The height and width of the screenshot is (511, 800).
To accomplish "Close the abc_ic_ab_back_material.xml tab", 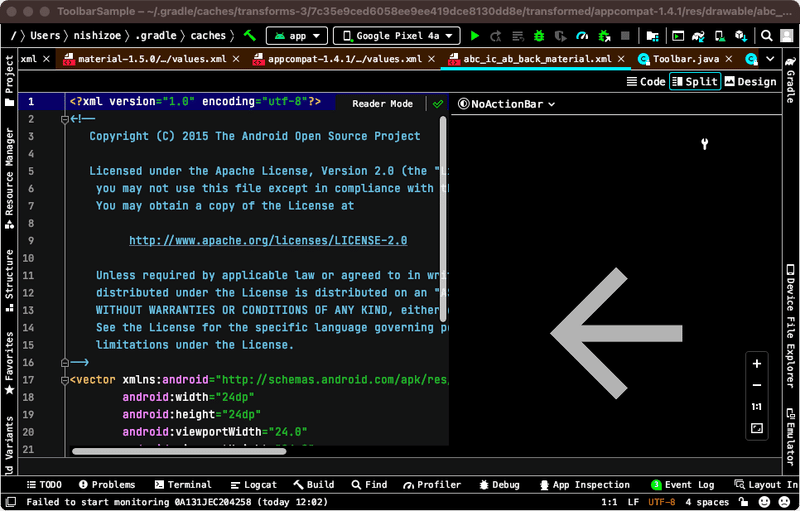I will [621, 59].
